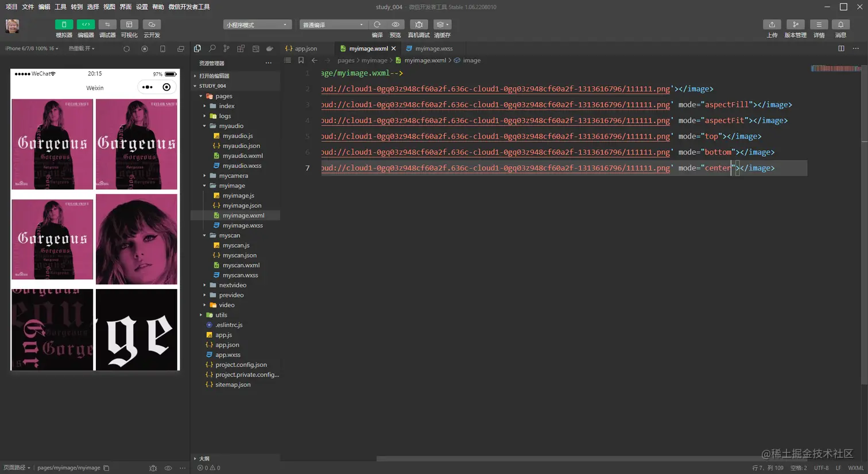Open editor more actions ellipsis

(856, 49)
